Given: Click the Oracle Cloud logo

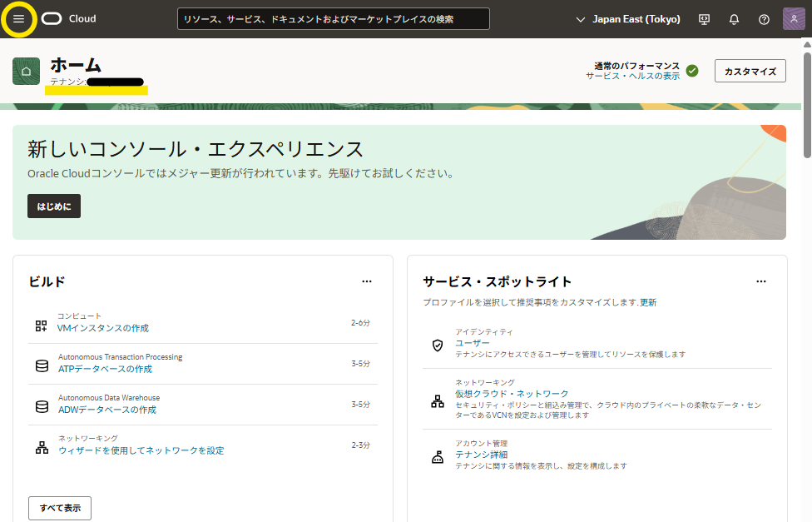Looking at the screenshot, I should 69,18.
